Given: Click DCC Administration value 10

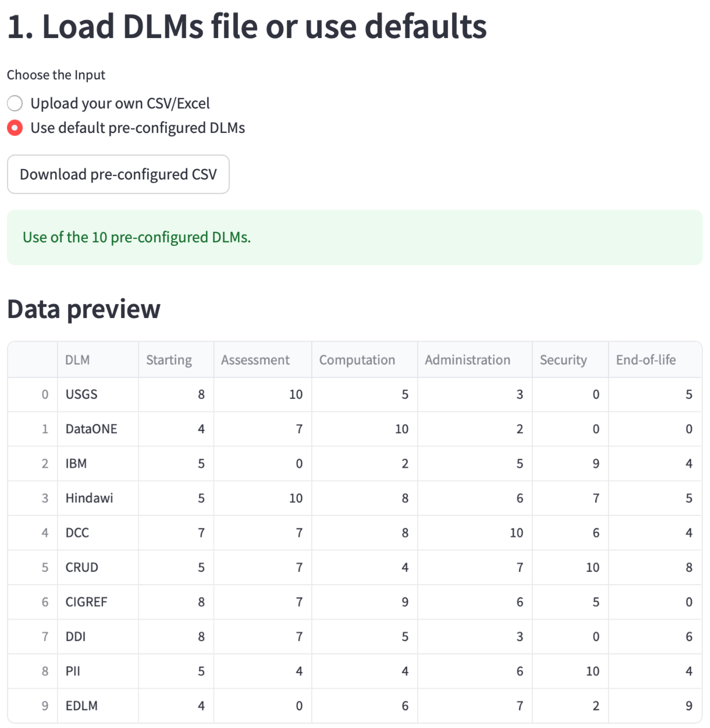Looking at the screenshot, I should (475, 533).
